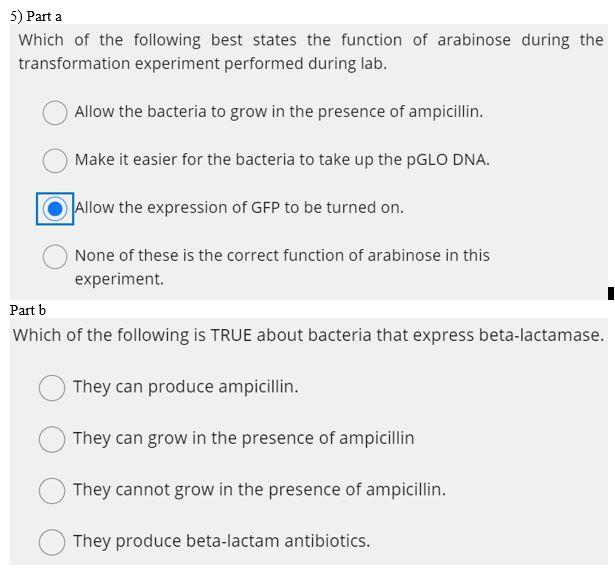Click 'They produce beta-lactam antibiotics.' answer text
The image size is (615, 572).
click(222, 541)
